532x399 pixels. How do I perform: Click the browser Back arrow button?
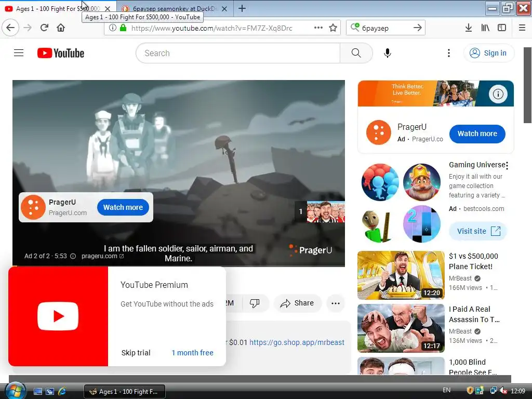coord(10,28)
